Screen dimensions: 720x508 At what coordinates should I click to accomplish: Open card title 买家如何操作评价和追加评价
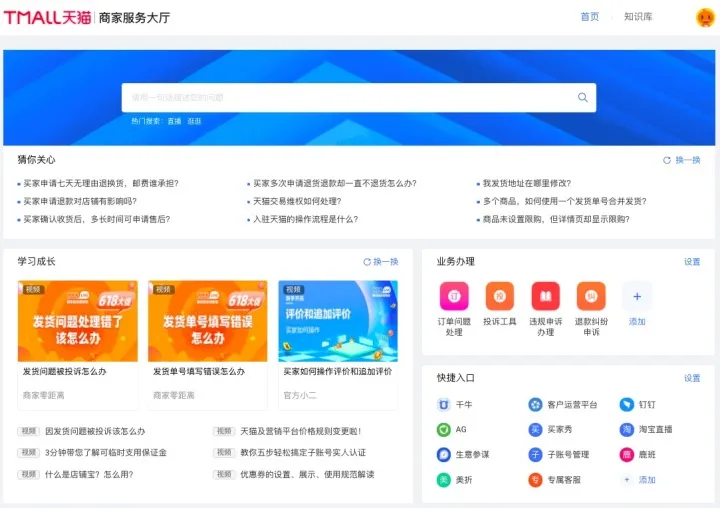tap(338, 371)
